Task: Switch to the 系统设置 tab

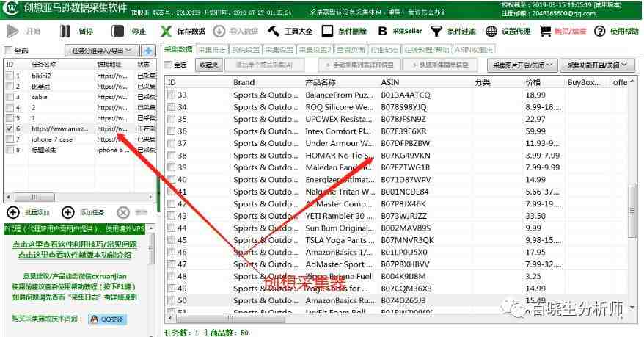Action: click(x=246, y=50)
